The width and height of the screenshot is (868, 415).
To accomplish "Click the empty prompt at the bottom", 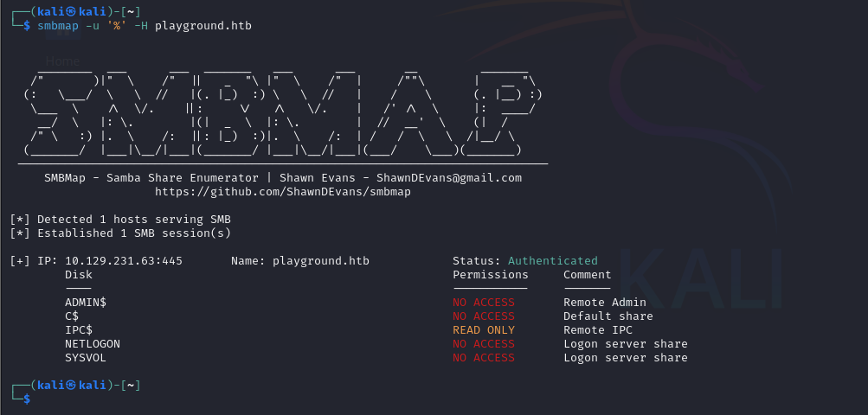I will pyautogui.click(x=33, y=399).
